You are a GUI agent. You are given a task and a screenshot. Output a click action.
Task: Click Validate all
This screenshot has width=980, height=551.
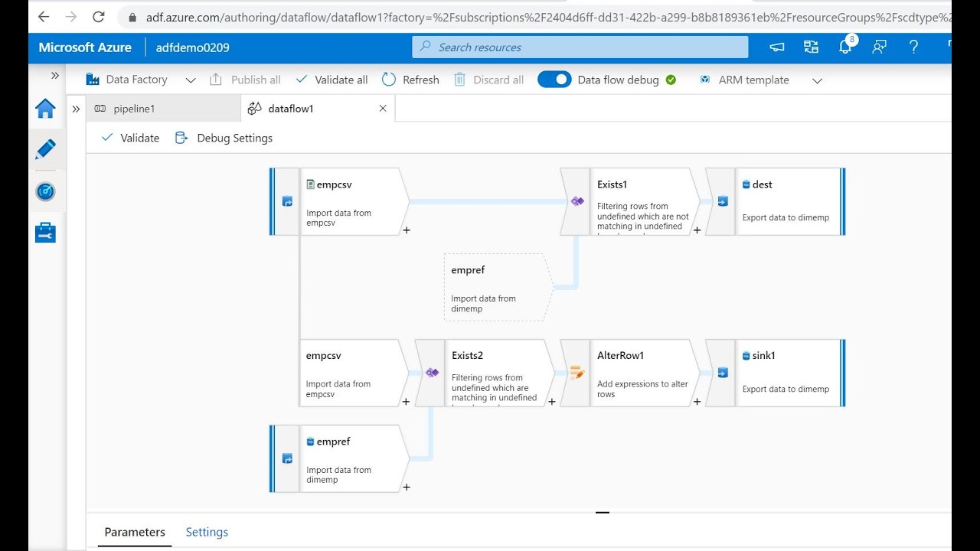(x=332, y=80)
